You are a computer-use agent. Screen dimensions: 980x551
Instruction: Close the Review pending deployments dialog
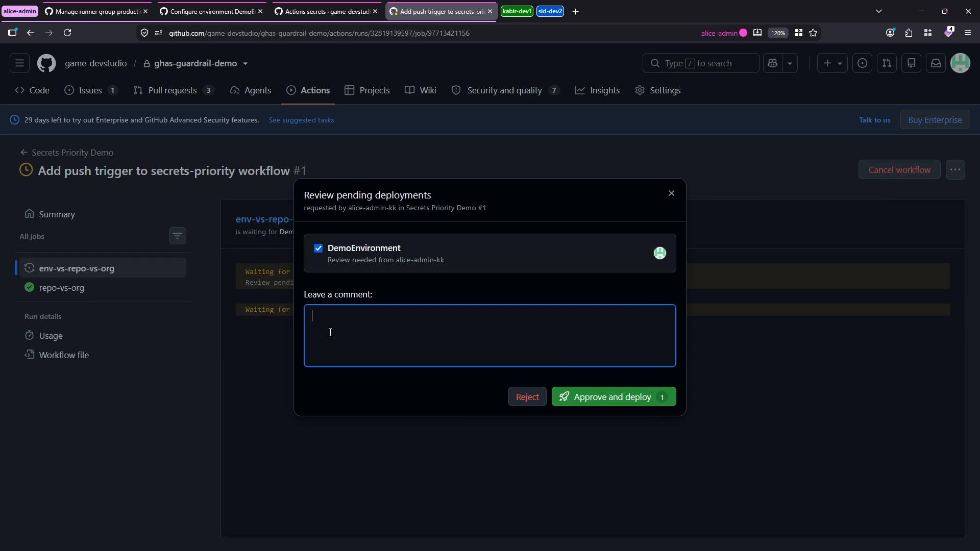click(x=671, y=193)
